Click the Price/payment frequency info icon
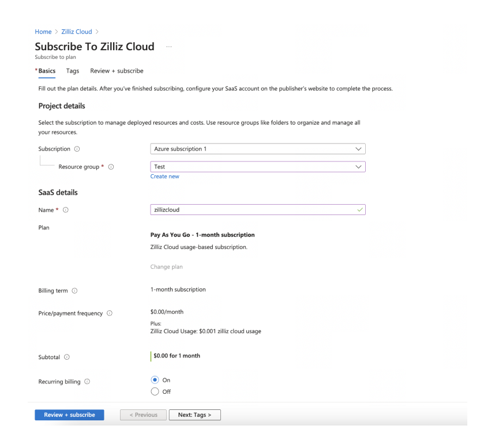Screen dimensions: 495x448 109,313
